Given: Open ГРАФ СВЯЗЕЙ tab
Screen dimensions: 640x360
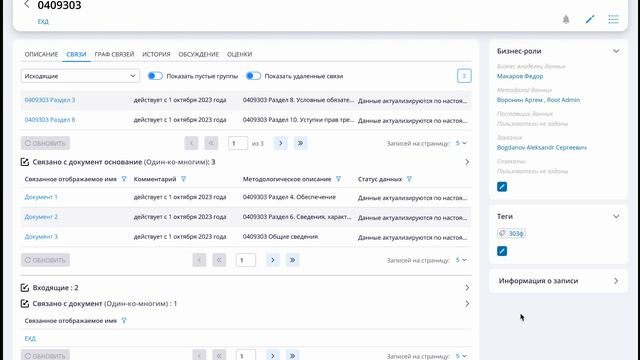Looking at the screenshot, I should click(x=114, y=54).
